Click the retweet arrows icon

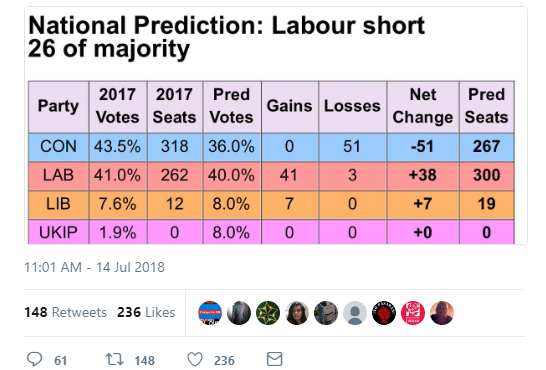pos(115,359)
